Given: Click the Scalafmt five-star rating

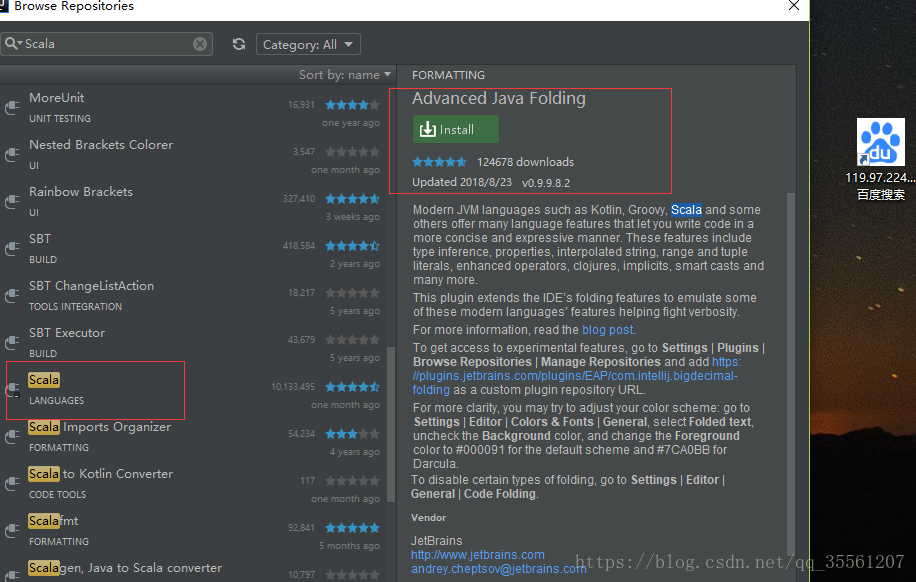Looking at the screenshot, I should click(352, 528).
